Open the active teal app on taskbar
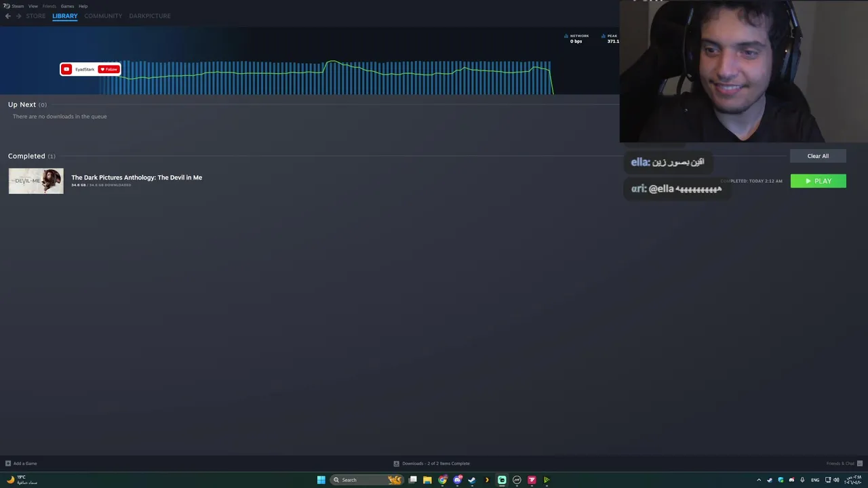 pos(502,480)
